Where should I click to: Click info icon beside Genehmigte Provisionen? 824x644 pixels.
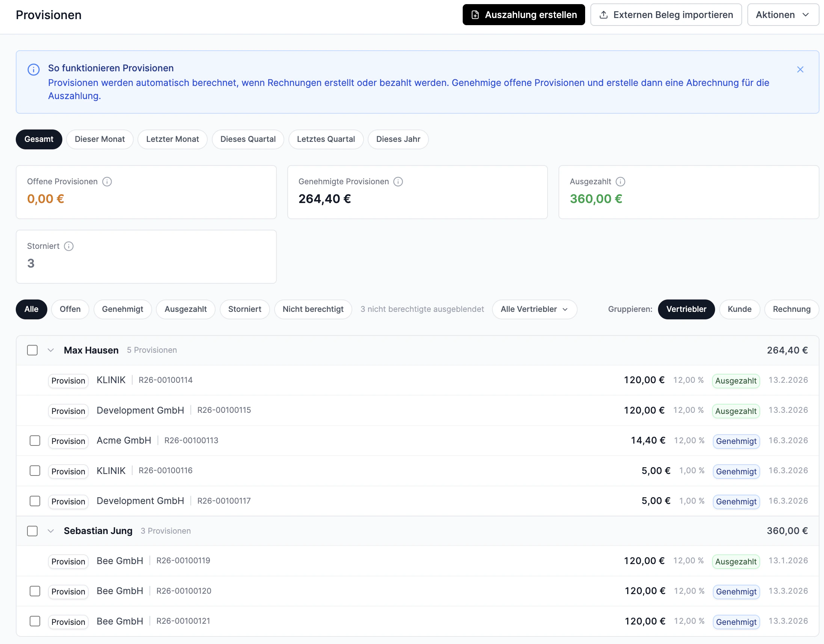(x=398, y=182)
